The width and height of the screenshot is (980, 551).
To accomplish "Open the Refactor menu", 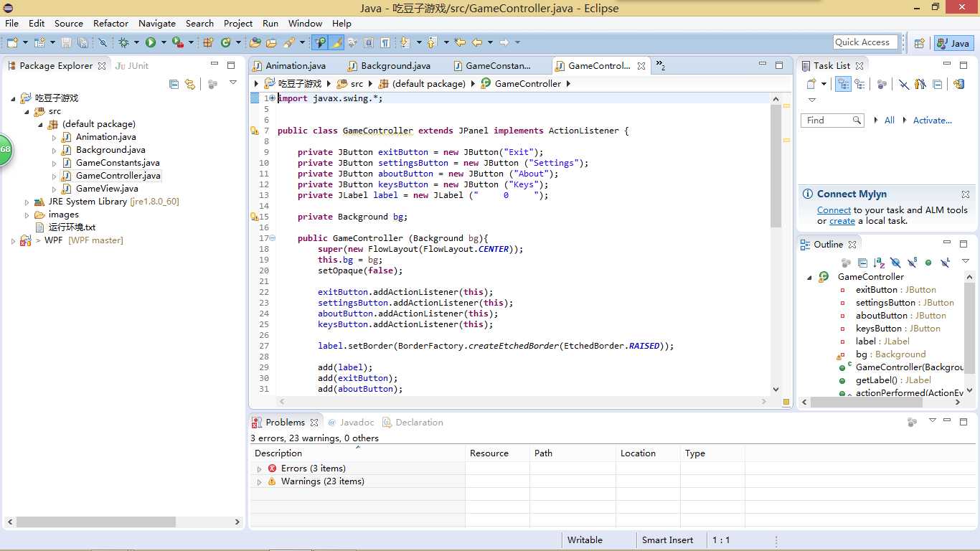I will [x=110, y=23].
